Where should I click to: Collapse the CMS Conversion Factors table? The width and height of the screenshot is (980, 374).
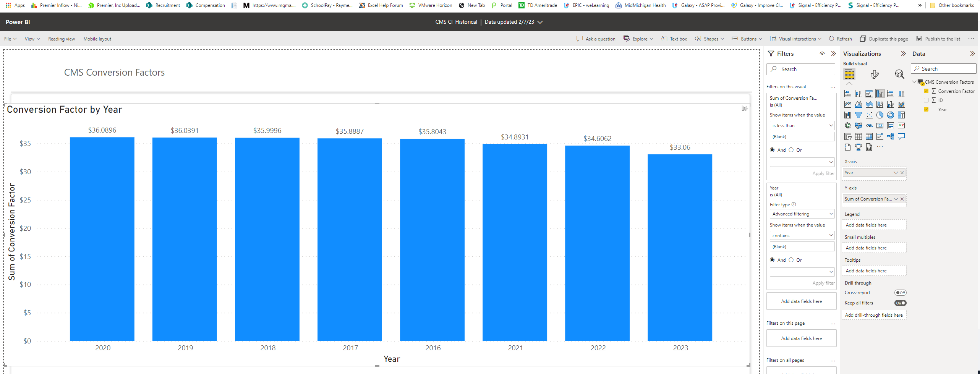point(914,82)
